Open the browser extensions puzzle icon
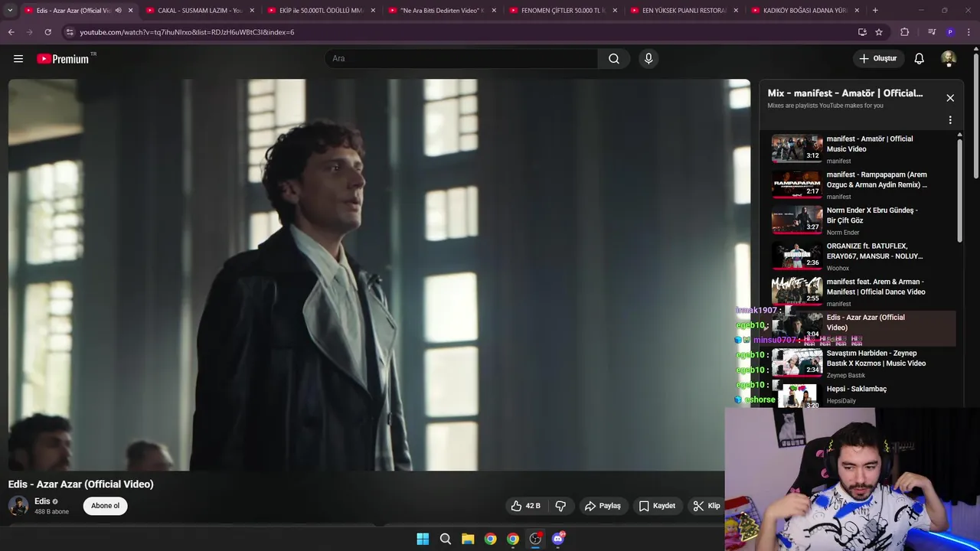 905,32
